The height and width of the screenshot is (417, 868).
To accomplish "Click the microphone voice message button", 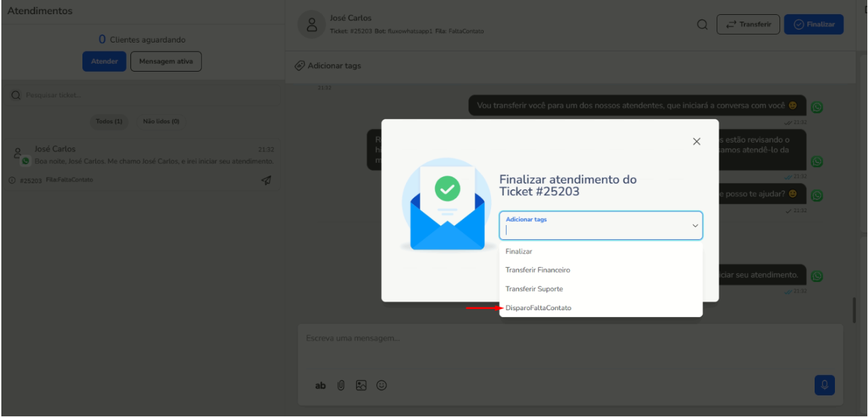I will tap(824, 385).
